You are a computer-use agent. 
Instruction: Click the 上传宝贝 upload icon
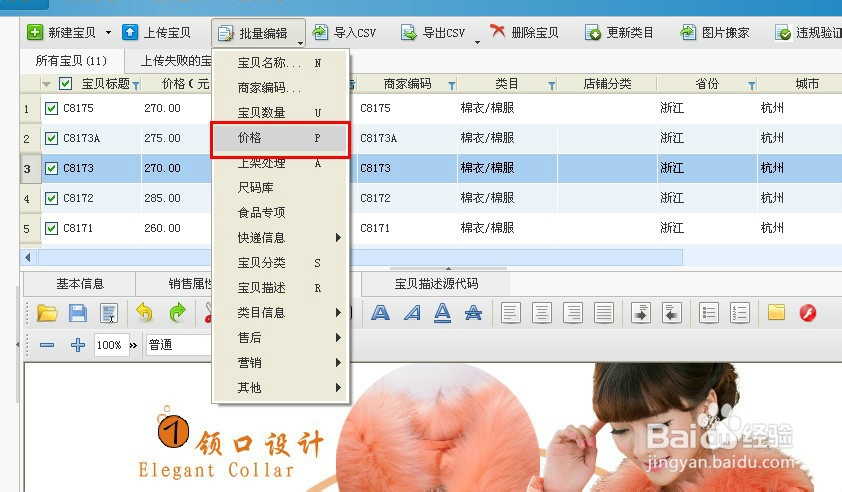130,32
